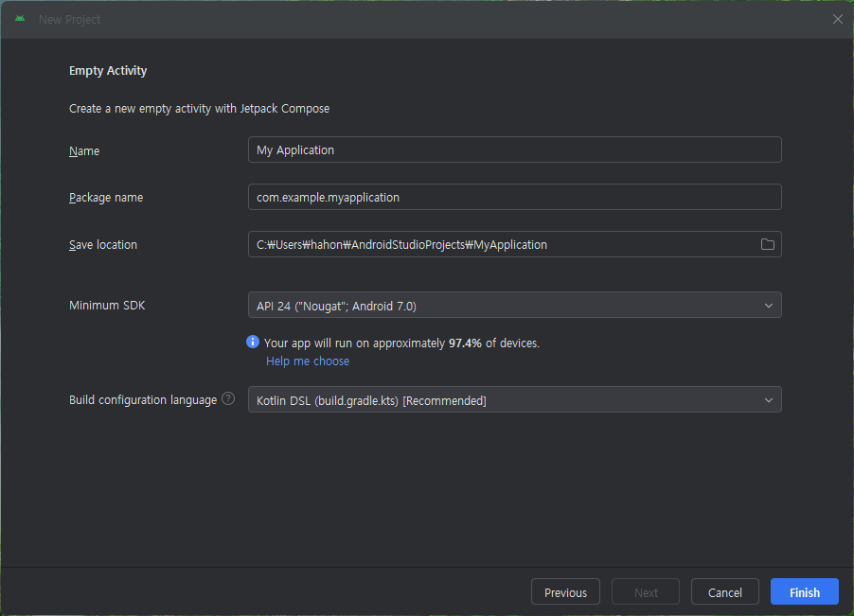Open the Build configuration language dropdown arrow
This screenshot has width=854, height=616.
click(x=769, y=400)
